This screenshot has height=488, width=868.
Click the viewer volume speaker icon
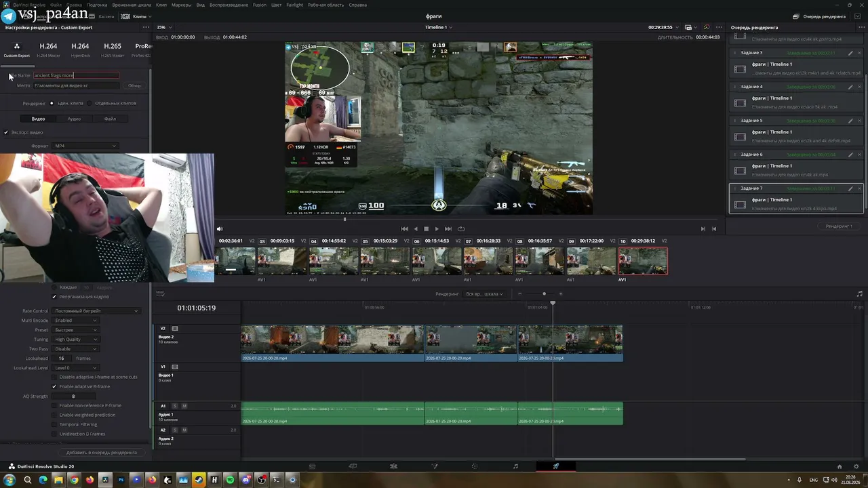[x=220, y=229]
